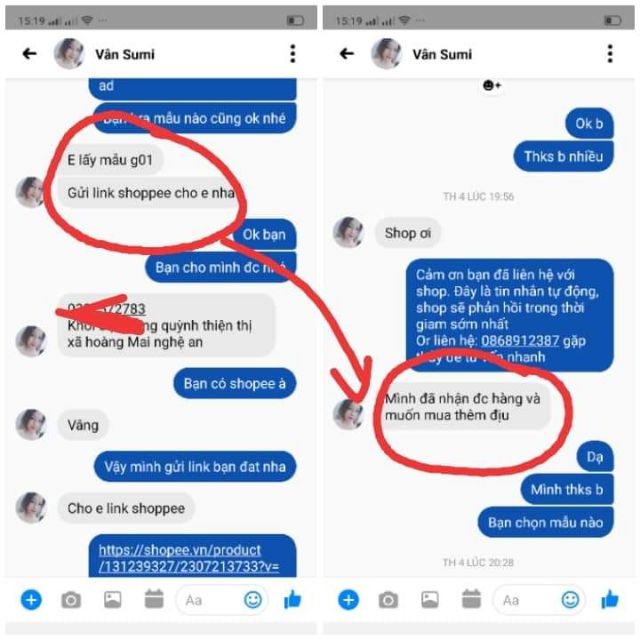The height and width of the screenshot is (640, 640).
Task: Open three-dot menu in left chat header
Action: coord(293,53)
